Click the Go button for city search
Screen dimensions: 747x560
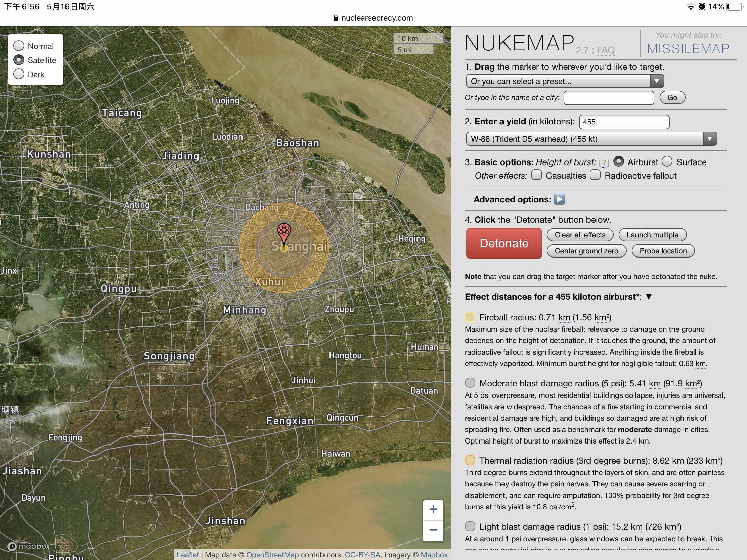[x=672, y=98]
